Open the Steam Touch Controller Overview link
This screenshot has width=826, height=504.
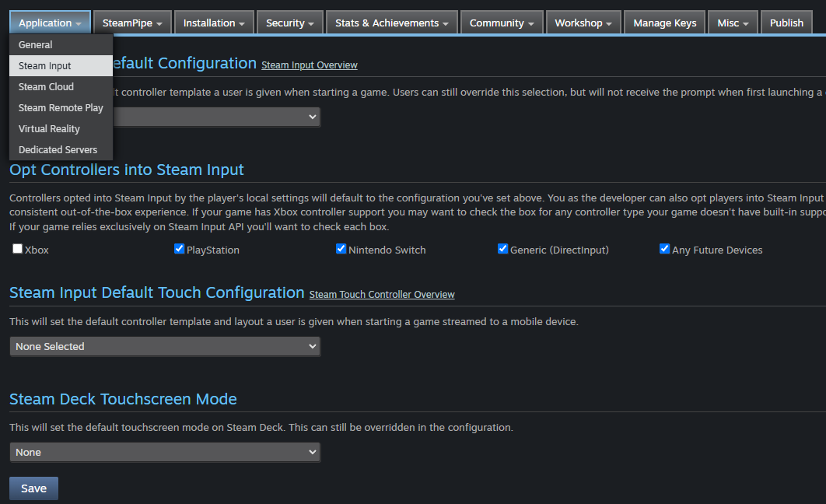click(x=382, y=295)
